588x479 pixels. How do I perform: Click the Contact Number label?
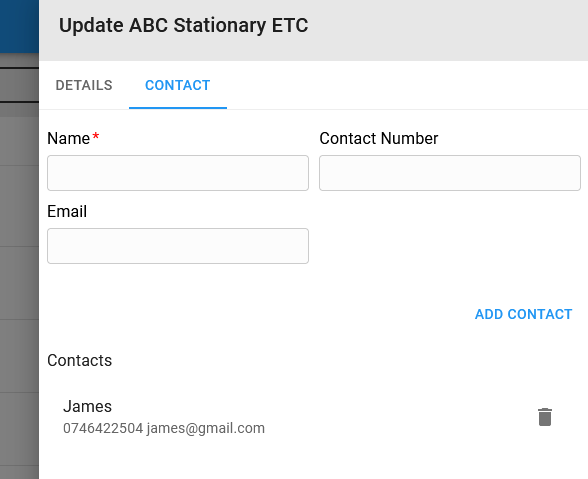pos(379,138)
